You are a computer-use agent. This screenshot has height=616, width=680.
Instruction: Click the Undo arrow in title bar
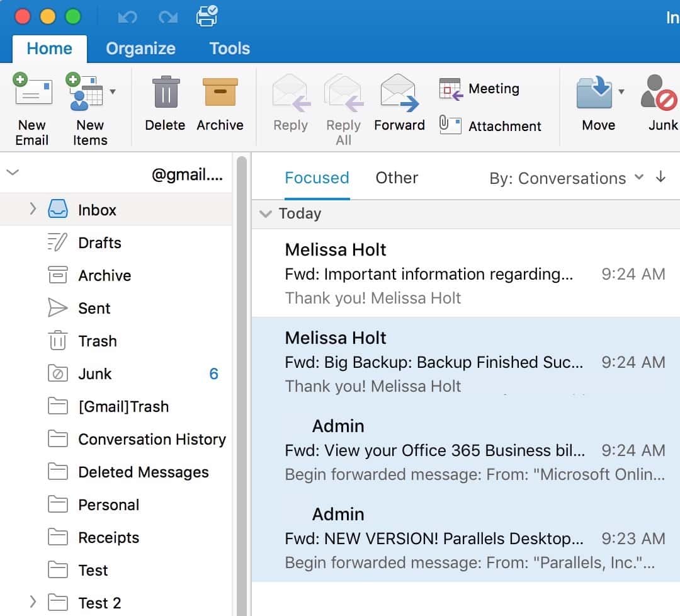[128, 17]
